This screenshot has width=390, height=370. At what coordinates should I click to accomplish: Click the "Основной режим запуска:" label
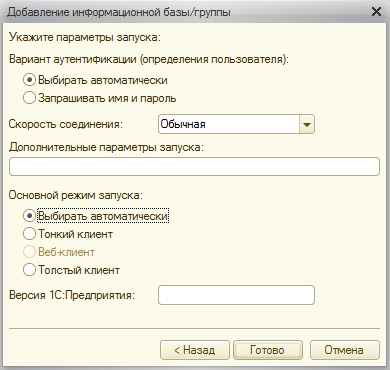point(76,195)
